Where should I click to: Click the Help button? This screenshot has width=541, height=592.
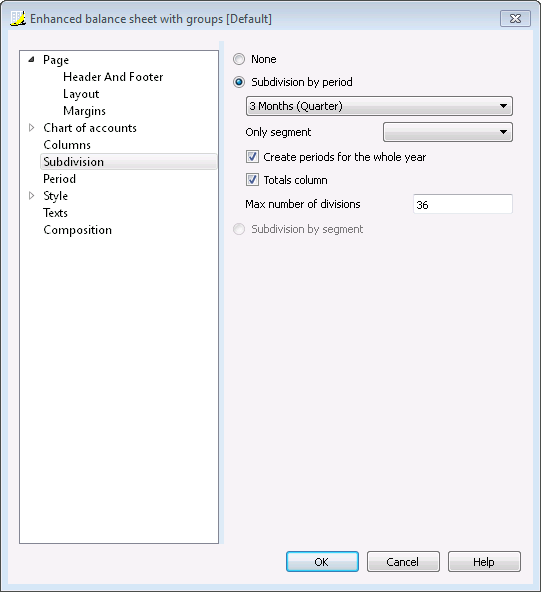point(484,562)
